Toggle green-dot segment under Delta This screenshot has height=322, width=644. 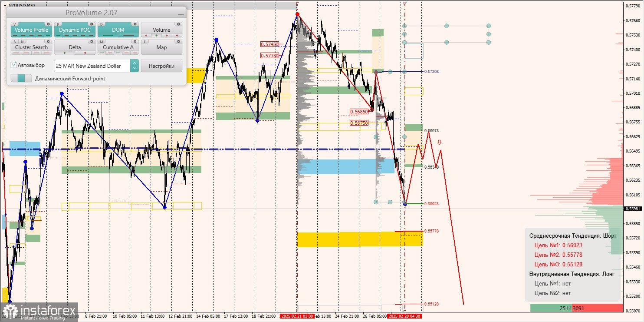coord(64,53)
